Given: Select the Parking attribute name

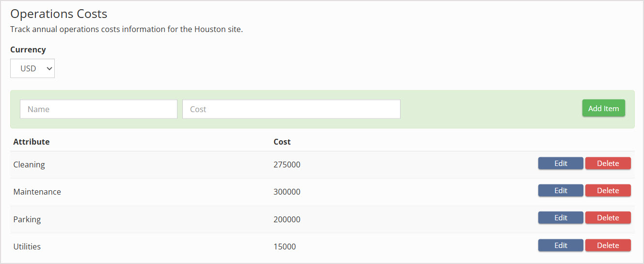Looking at the screenshot, I should [27, 219].
